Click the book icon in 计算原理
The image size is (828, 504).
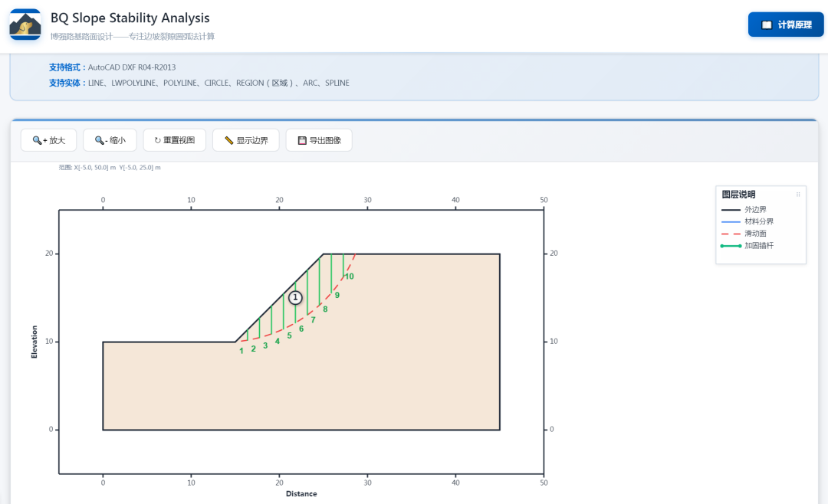pyautogui.click(x=767, y=25)
